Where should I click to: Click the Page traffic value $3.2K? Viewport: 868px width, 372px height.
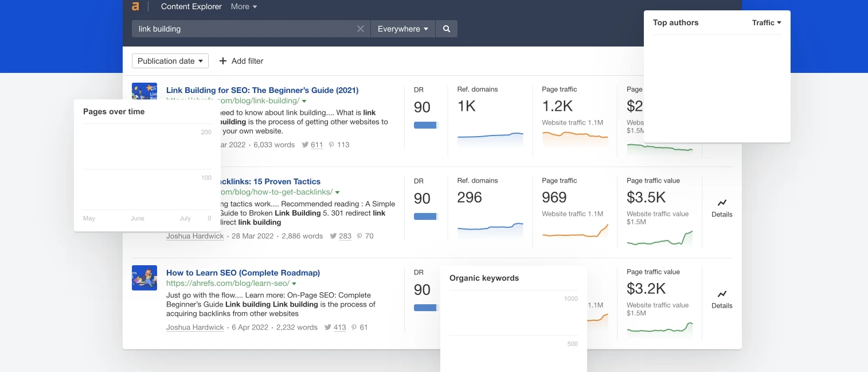pos(646,289)
